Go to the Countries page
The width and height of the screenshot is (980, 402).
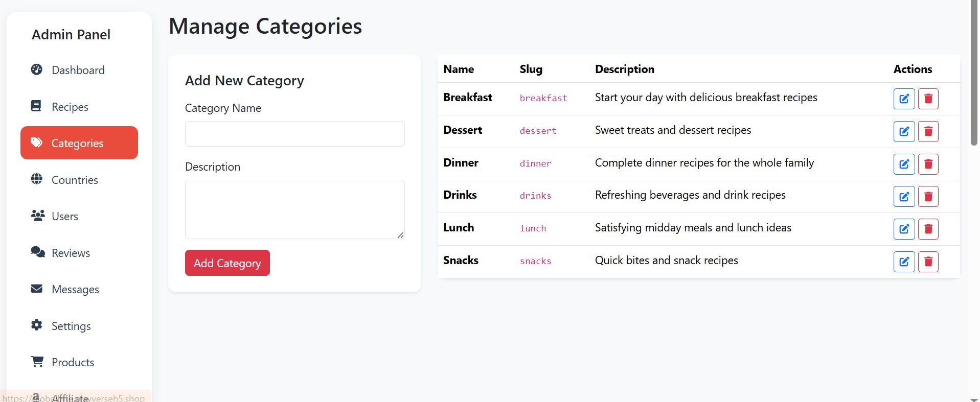[x=75, y=180]
